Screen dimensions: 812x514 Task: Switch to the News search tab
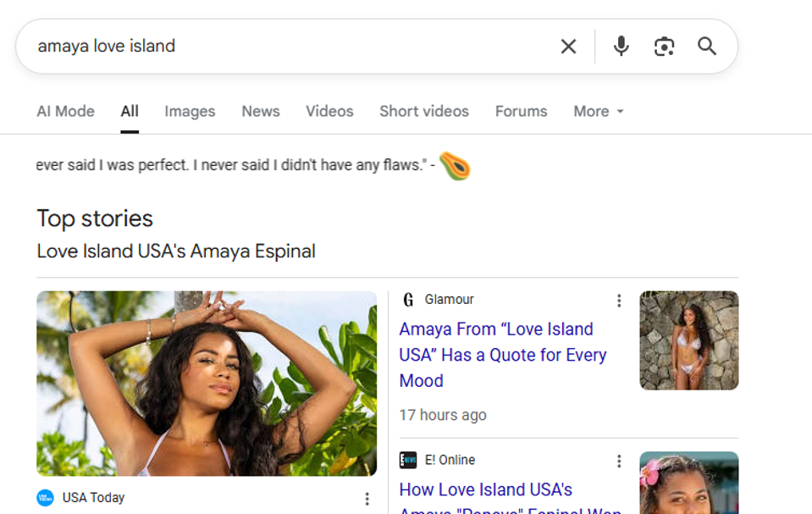(260, 111)
